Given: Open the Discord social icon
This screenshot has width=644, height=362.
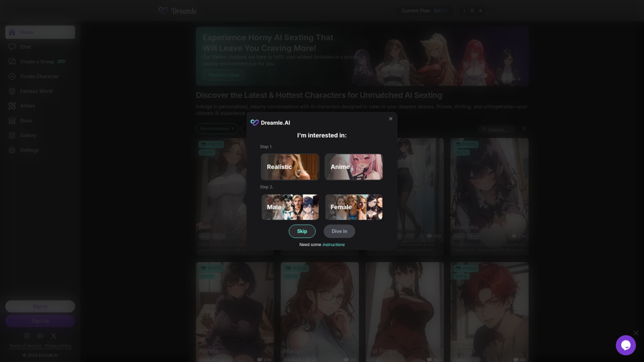Looking at the screenshot, I should 40,336.
